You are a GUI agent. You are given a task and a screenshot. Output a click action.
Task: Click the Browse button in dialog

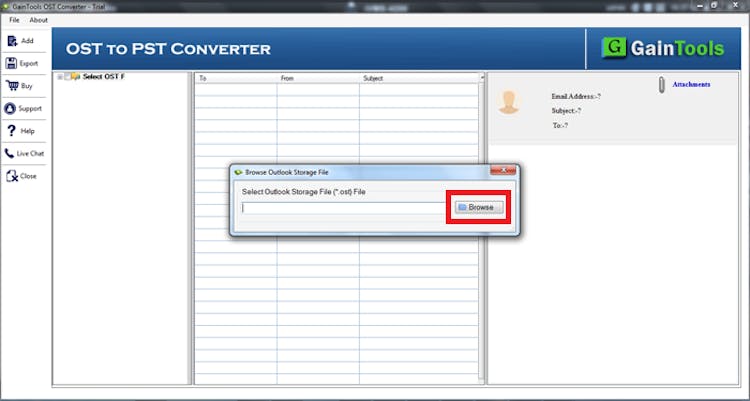(x=475, y=207)
